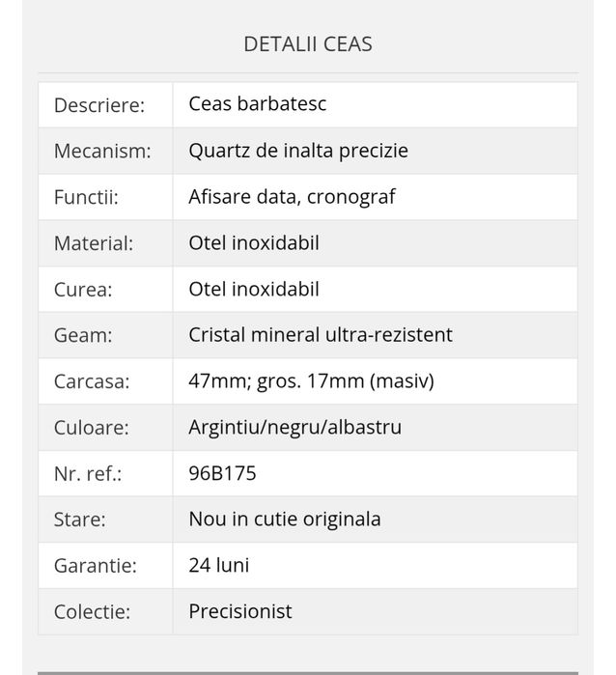Screen dimensions: 616x675
Task: Click the DETALII CEAS heading
Action: pyautogui.click(x=307, y=44)
